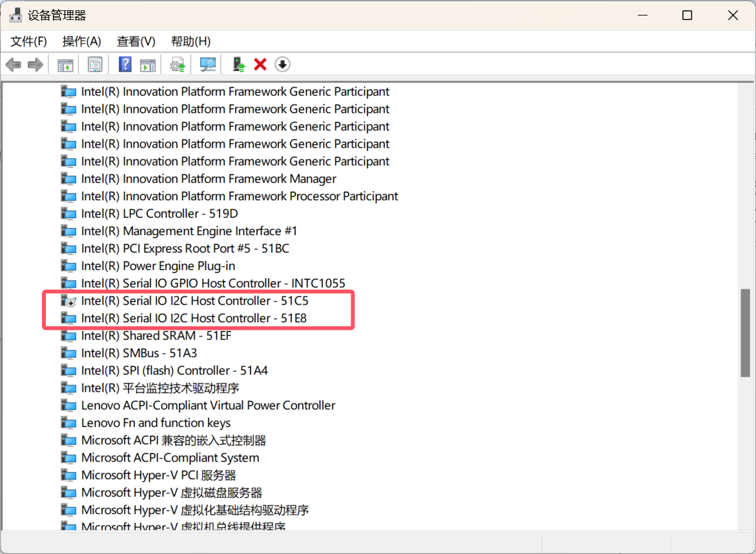This screenshot has height=554, width=756.
Task: Select Intel(R) Management Engine Interface #1
Action: 189,231
